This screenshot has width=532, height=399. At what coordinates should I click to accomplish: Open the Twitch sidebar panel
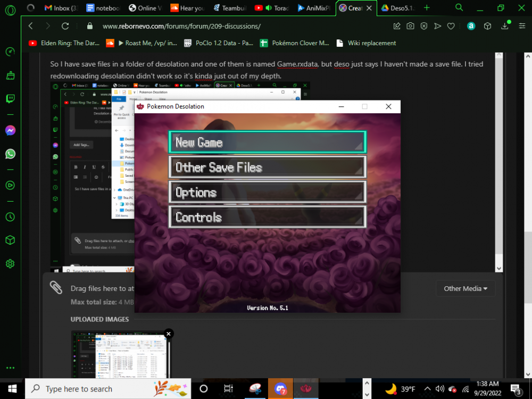coord(10,99)
